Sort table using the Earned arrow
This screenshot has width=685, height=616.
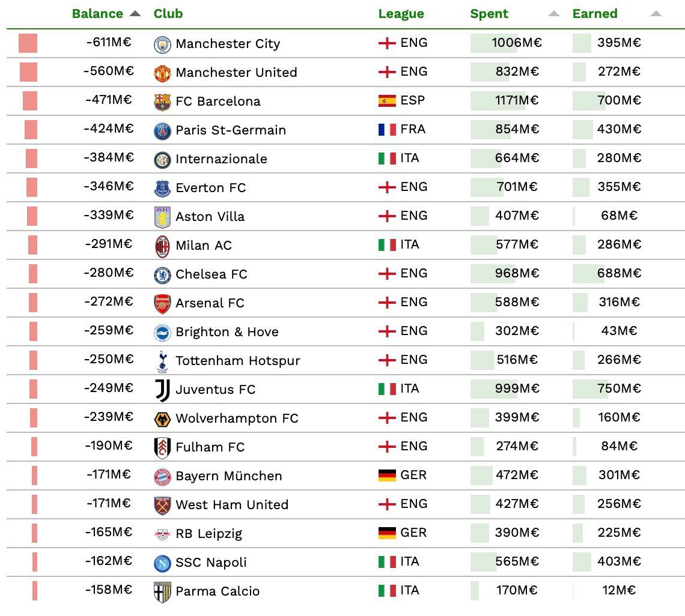[656, 14]
